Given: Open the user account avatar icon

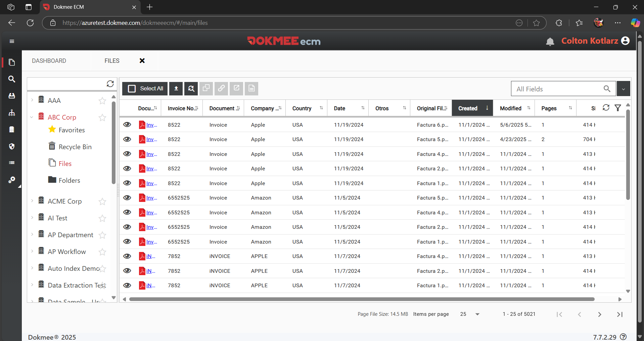Looking at the screenshot, I should pyautogui.click(x=625, y=41).
